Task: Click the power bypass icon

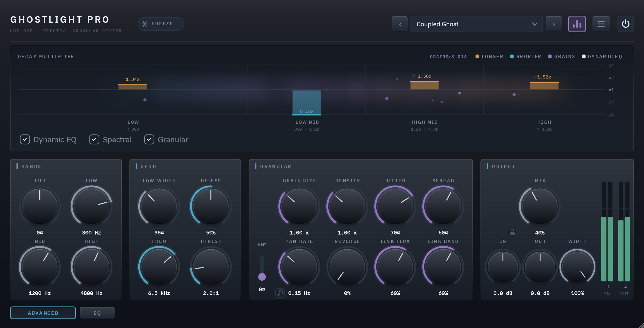Action: [x=625, y=24]
